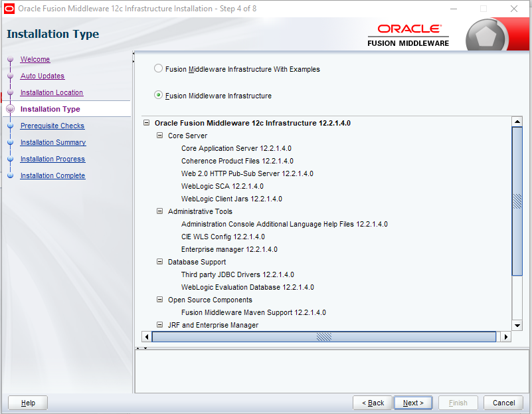The image size is (532, 414).
Task: Click the Welcome step bullet icon
Action: click(x=11, y=59)
